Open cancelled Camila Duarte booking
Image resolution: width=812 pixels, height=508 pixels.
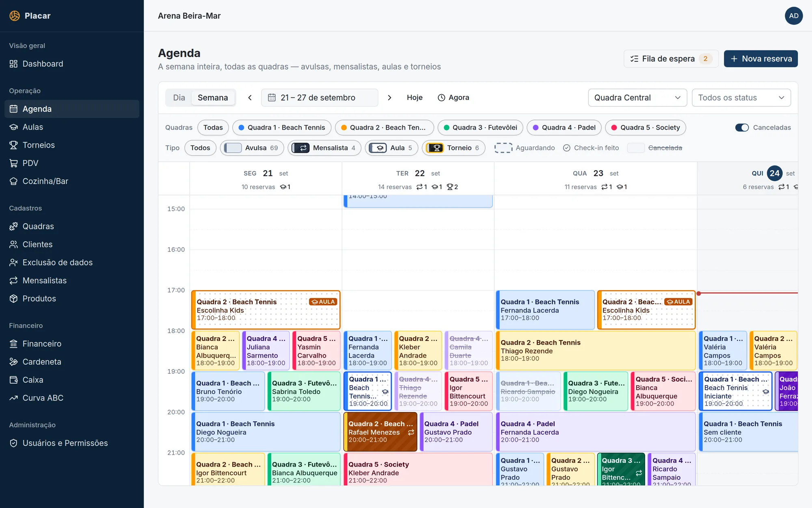(x=469, y=350)
